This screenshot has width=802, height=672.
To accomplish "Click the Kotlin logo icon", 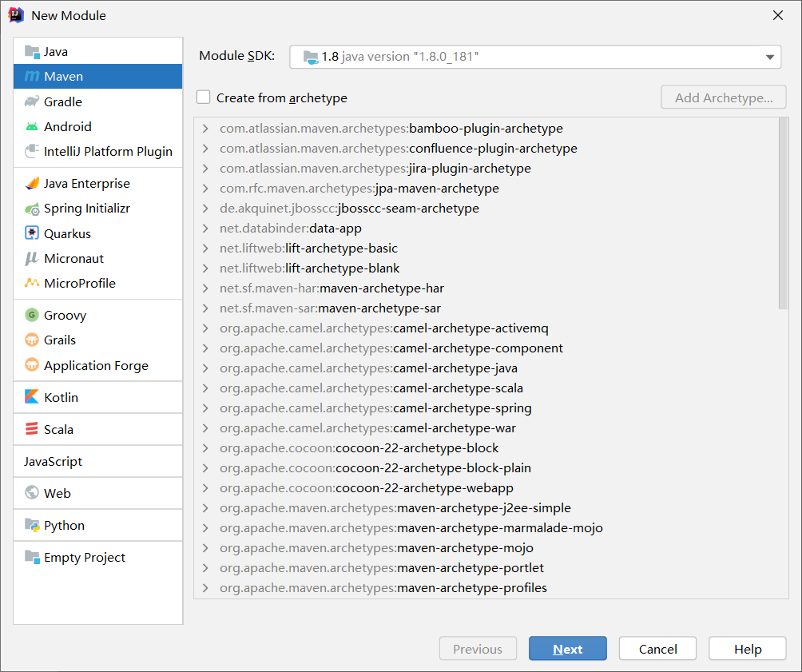I will pyautogui.click(x=32, y=397).
